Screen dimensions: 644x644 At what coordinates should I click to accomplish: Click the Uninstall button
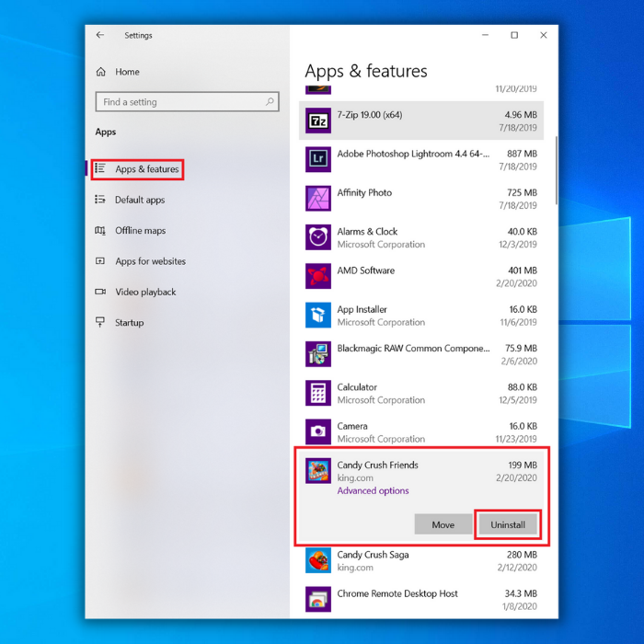(508, 524)
